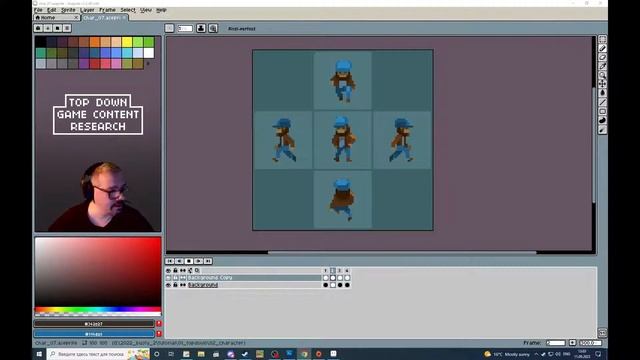Open the Edit menu
The image size is (640, 360).
[51, 10]
